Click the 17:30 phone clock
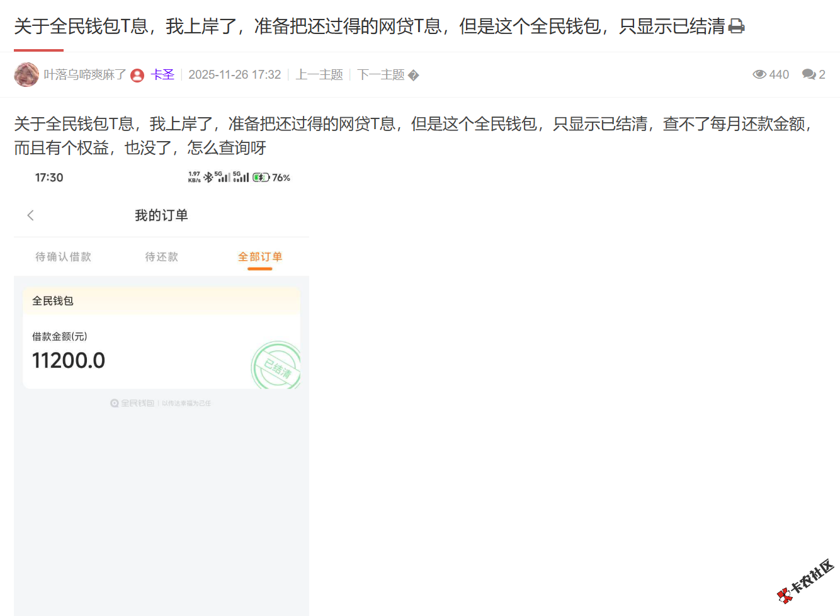The width and height of the screenshot is (840, 616). tap(49, 178)
